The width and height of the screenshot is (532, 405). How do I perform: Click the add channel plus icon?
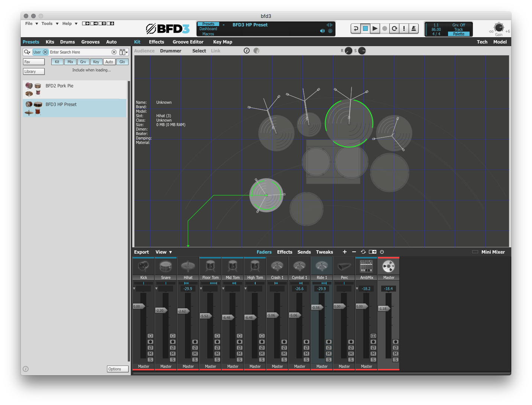pyautogui.click(x=345, y=252)
